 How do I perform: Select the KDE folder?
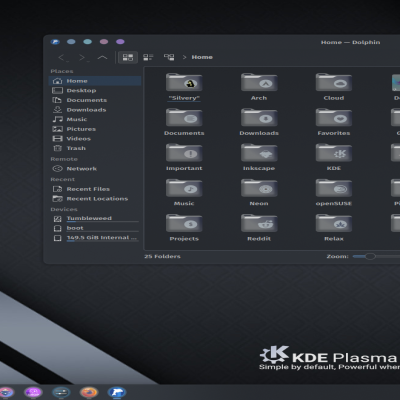pyautogui.click(x=334, y=157)
